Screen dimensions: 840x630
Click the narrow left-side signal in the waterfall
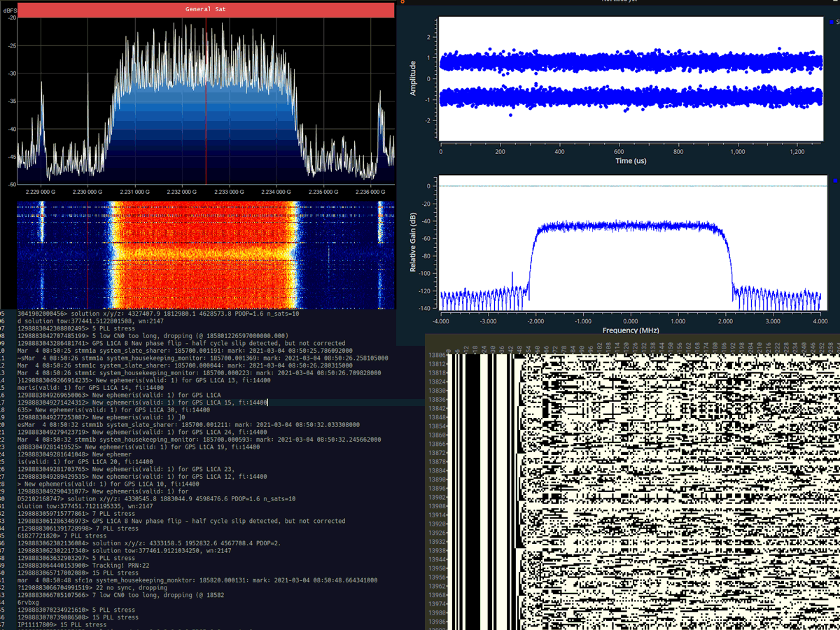point(39,252)
